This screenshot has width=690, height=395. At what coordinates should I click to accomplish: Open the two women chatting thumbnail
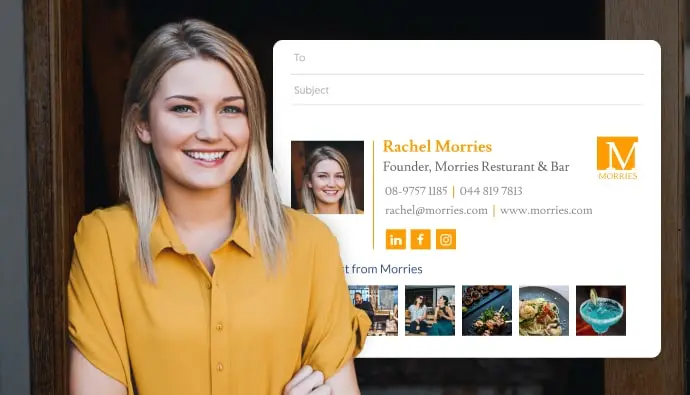pyautogui.click(x=430, y=311)
